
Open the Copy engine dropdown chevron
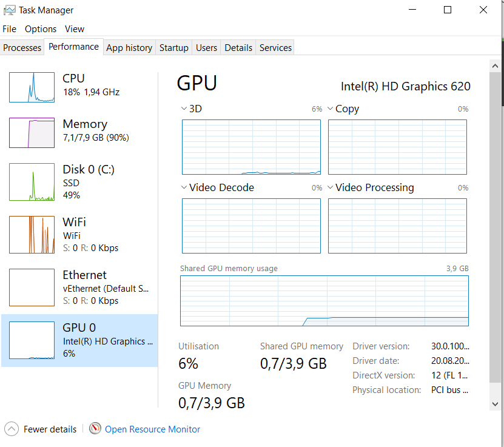coord(330,109)
